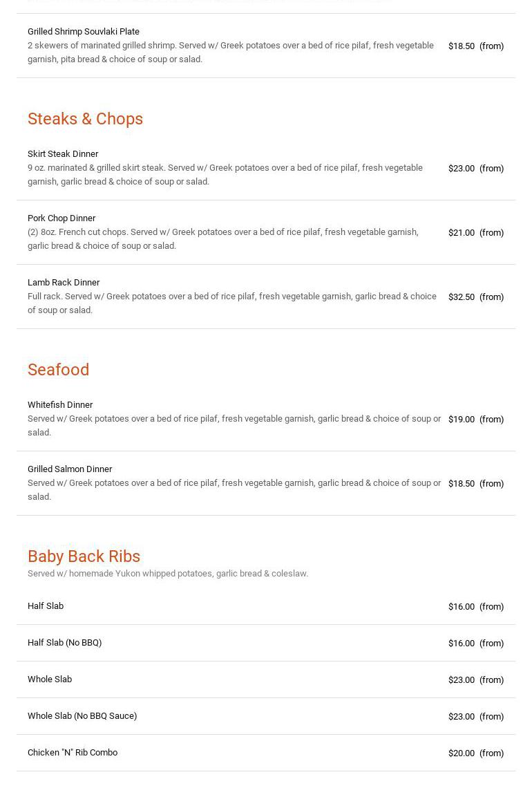Click the $21.00 Pork Chop price
The width and height of the screenshot is (532, 788).
pos(462,233)
